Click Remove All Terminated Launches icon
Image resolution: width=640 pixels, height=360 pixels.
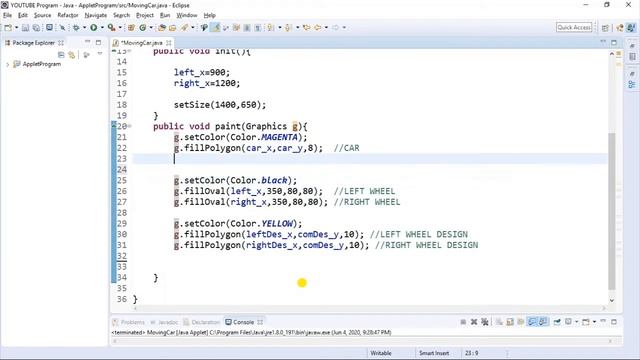pos(484,322)
